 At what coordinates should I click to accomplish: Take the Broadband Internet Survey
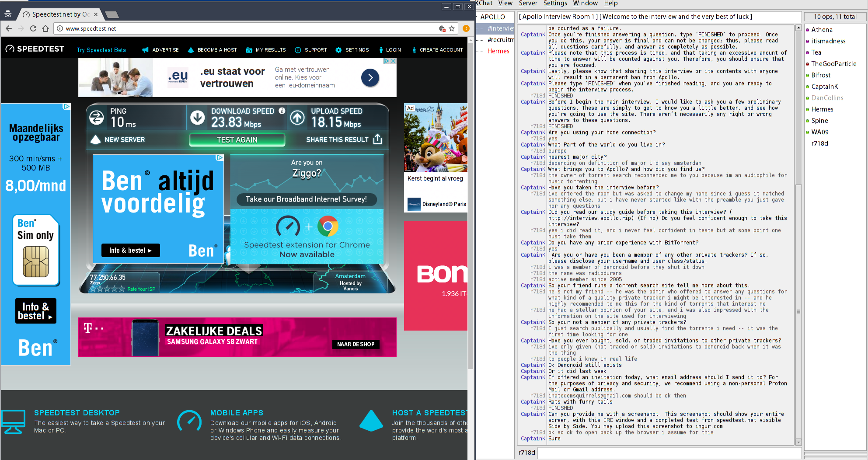click(306, 199)
